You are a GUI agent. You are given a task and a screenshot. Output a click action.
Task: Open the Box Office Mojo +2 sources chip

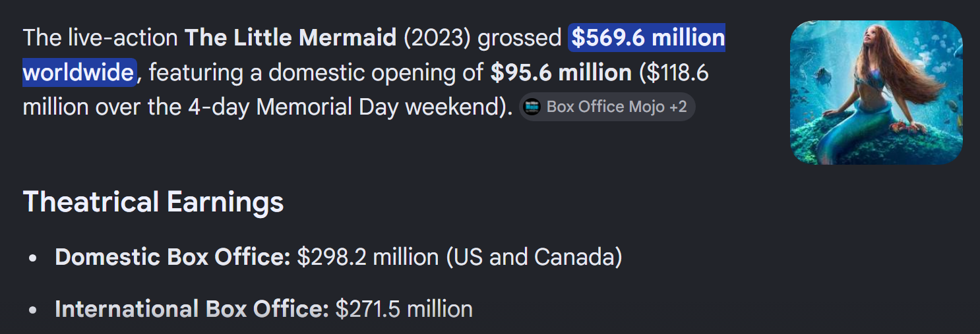point(607,107)
